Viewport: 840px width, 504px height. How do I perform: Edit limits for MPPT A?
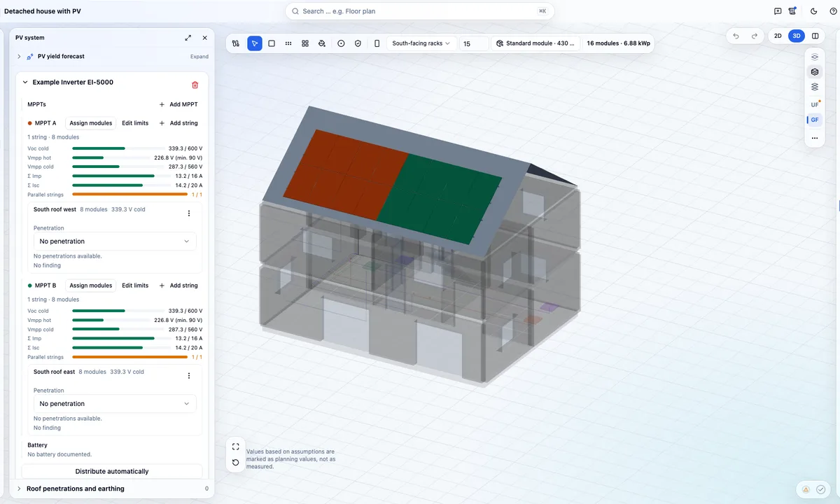point(135,123)
